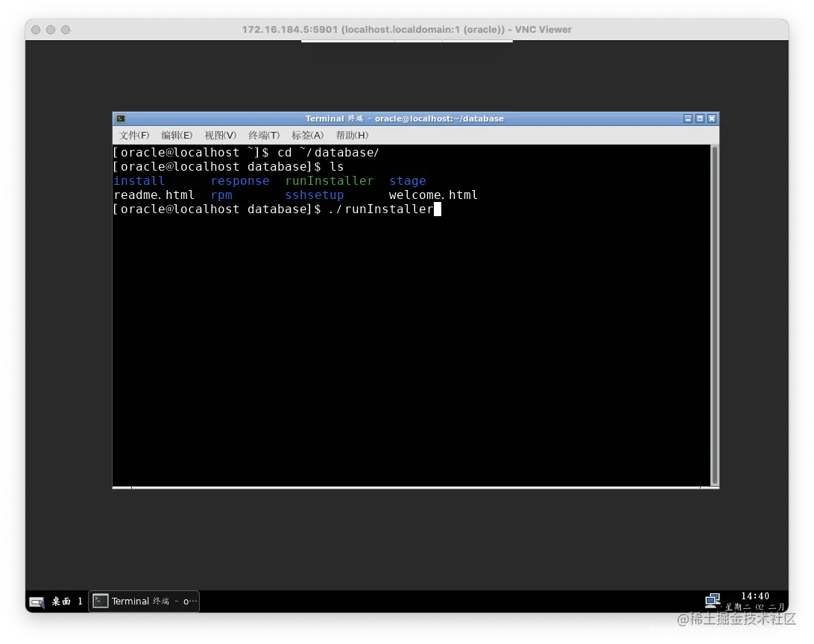This screenshot has height=644, width=814.
Task: Minimize the Terminal window
Action: pos(688,119)
